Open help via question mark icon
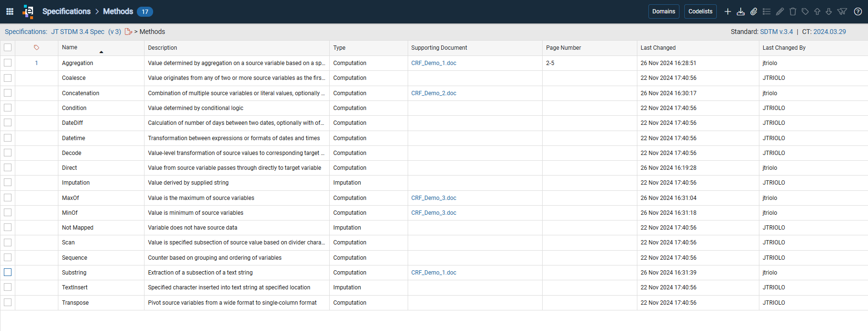868x331 pixels. click(858, 11)
